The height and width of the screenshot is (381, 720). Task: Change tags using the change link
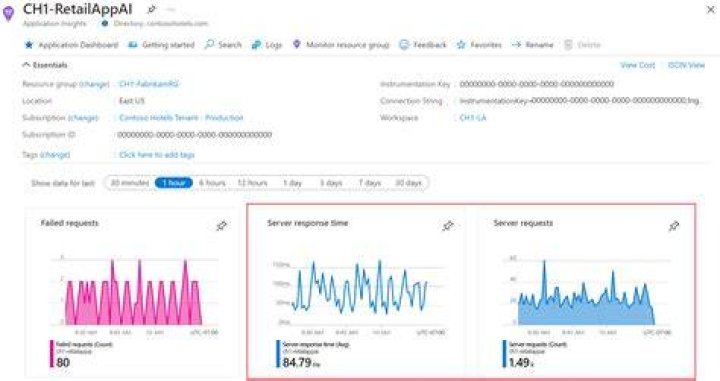pyautogui.click(x=55, y=155)
